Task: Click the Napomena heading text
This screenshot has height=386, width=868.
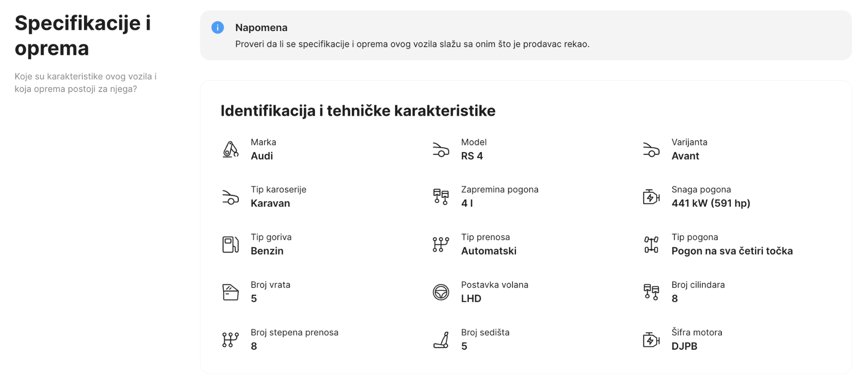Action: click(262, 28)
